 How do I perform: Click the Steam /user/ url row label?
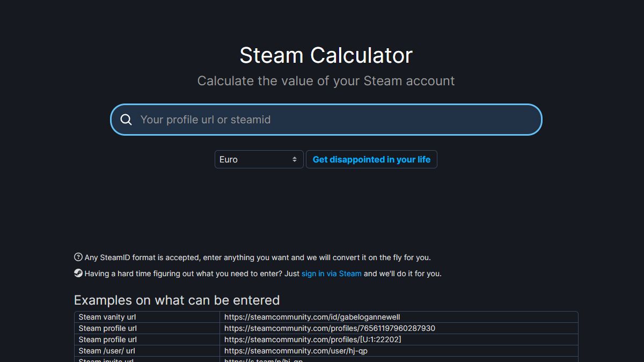pyautogui.click(x=107, y=351)
